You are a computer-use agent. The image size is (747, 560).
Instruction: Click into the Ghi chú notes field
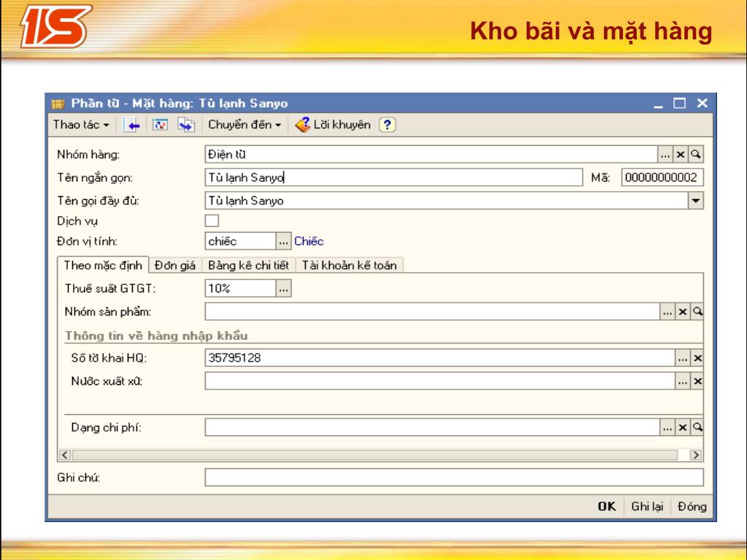(454, 478)
